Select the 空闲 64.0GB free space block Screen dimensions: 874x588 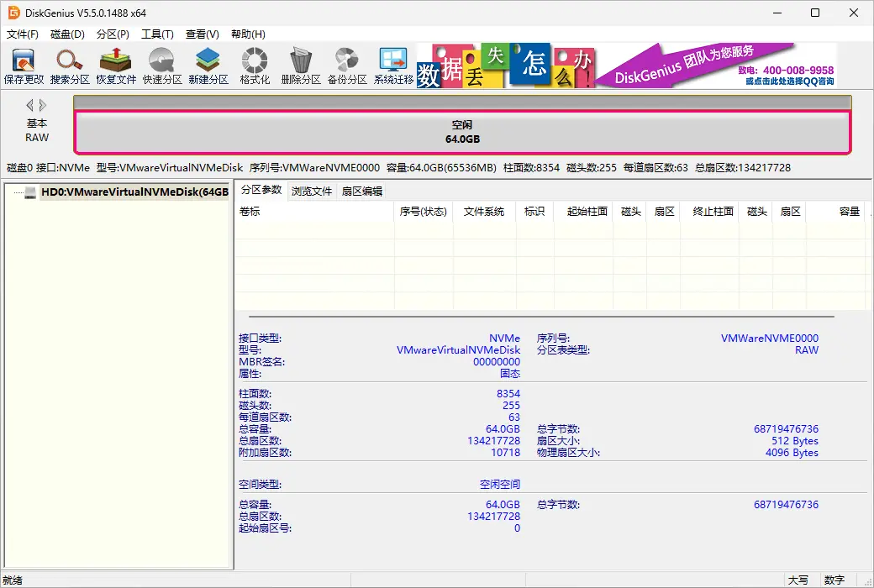pyautogui.click(x=462, y=132)
